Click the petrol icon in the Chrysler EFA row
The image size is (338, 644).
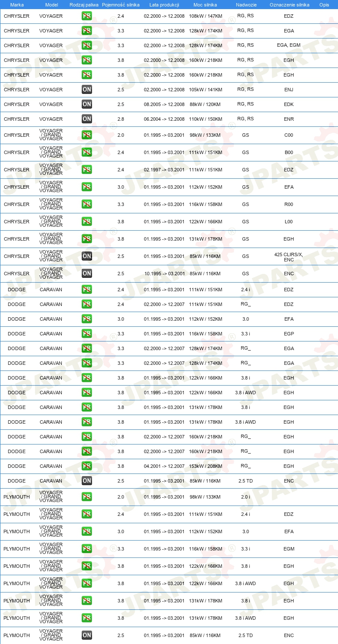coord(87,187)
